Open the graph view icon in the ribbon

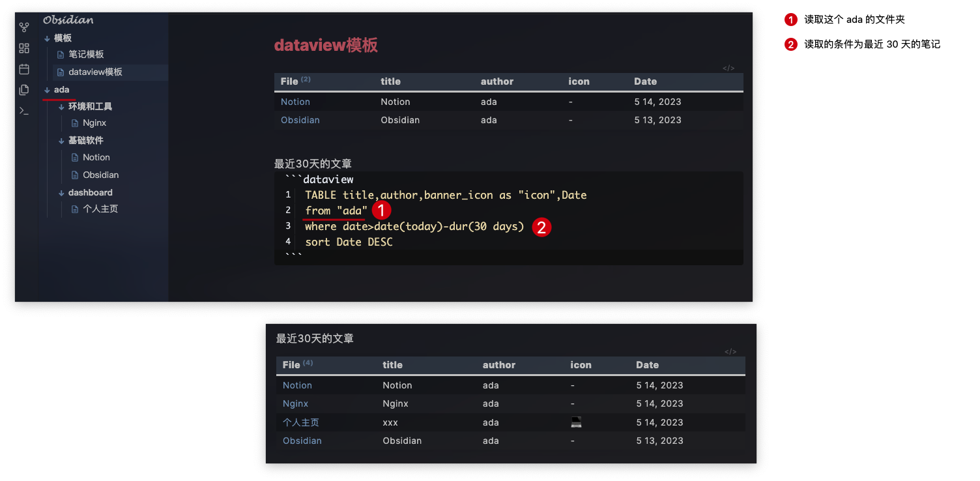tap(24, 27)
